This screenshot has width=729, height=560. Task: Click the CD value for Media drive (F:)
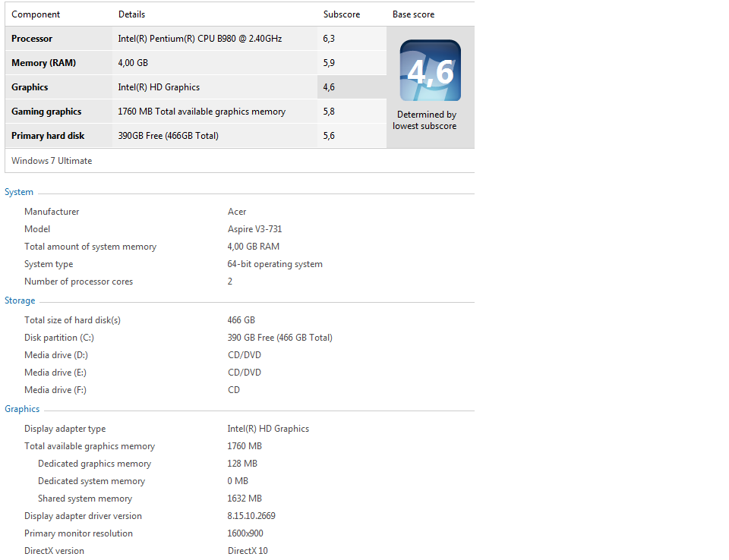(x=234, y=390)
